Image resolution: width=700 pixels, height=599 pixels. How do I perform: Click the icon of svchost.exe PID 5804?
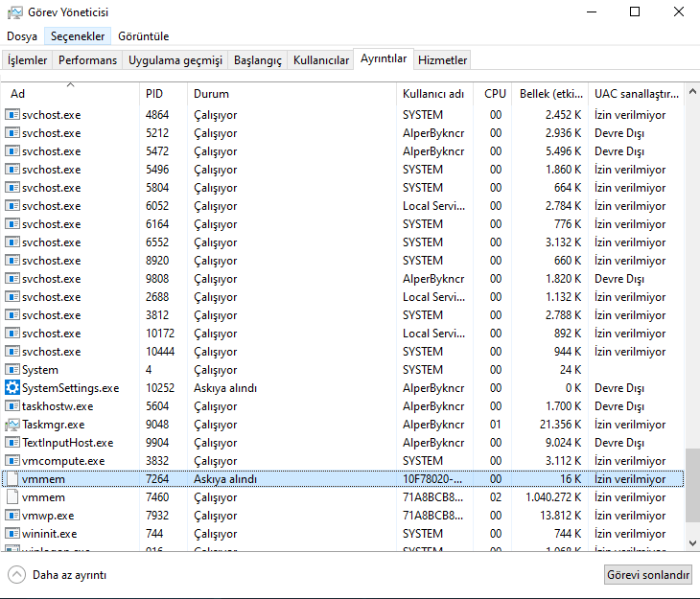click(12, 187)
